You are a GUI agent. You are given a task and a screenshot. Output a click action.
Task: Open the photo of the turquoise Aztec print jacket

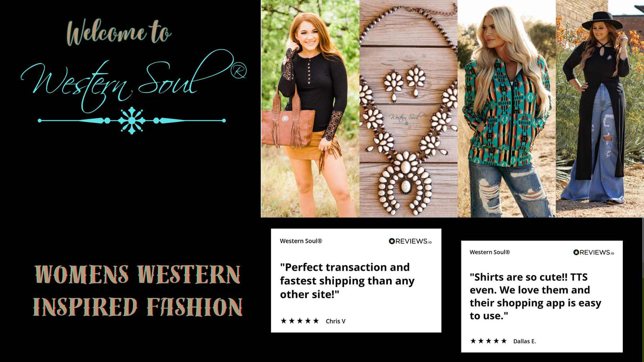(x=507, y=108)
